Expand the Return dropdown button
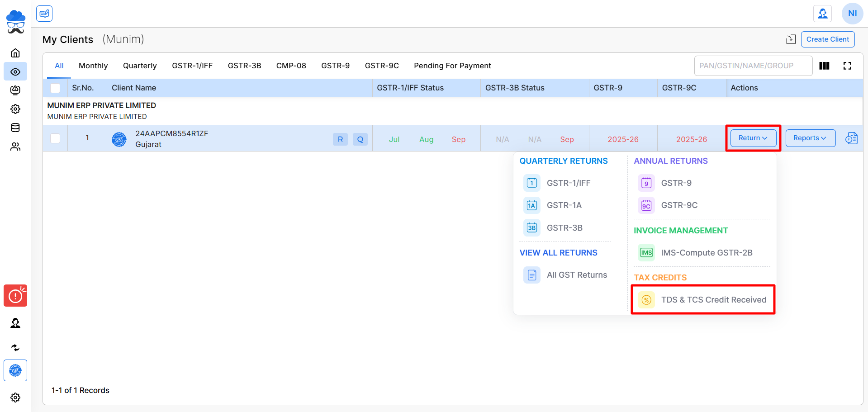Screen dimensions: 868x412 [753, 138]
